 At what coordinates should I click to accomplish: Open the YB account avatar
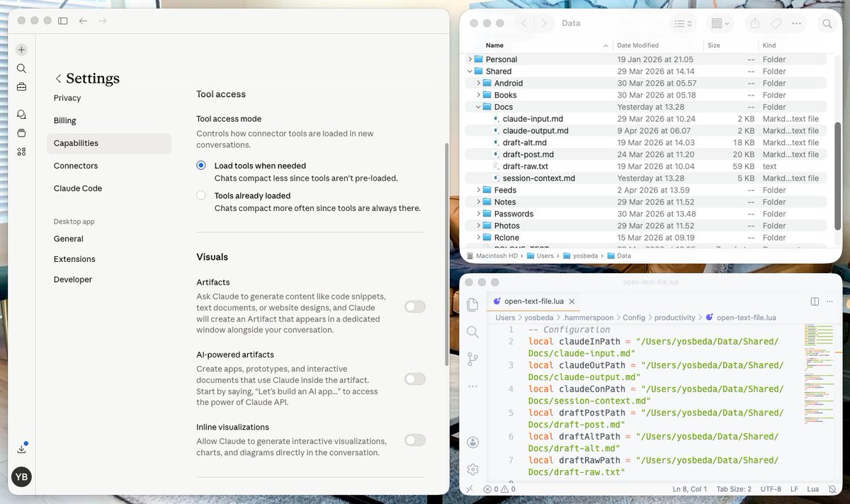point(21,477)
